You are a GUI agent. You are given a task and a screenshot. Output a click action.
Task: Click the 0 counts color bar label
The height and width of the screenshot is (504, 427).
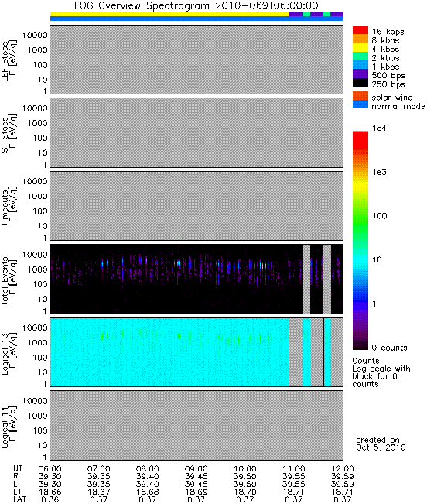389,348
